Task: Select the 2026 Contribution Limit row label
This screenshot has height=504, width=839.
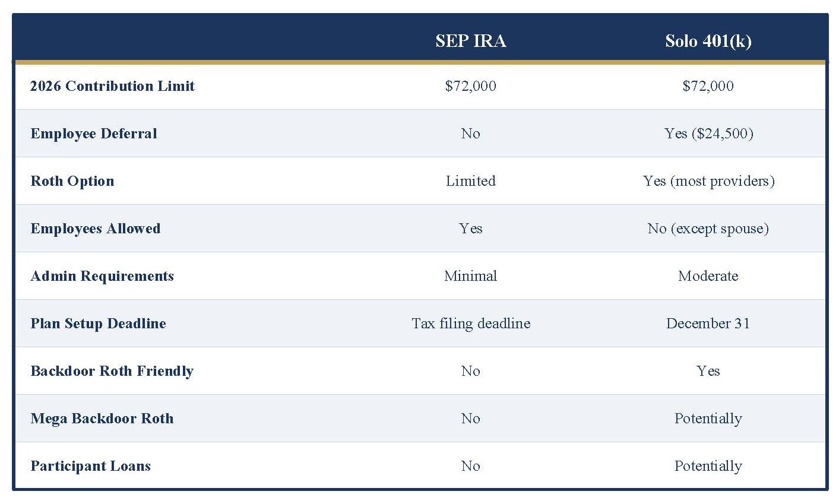Action: [x=112, y=86]
